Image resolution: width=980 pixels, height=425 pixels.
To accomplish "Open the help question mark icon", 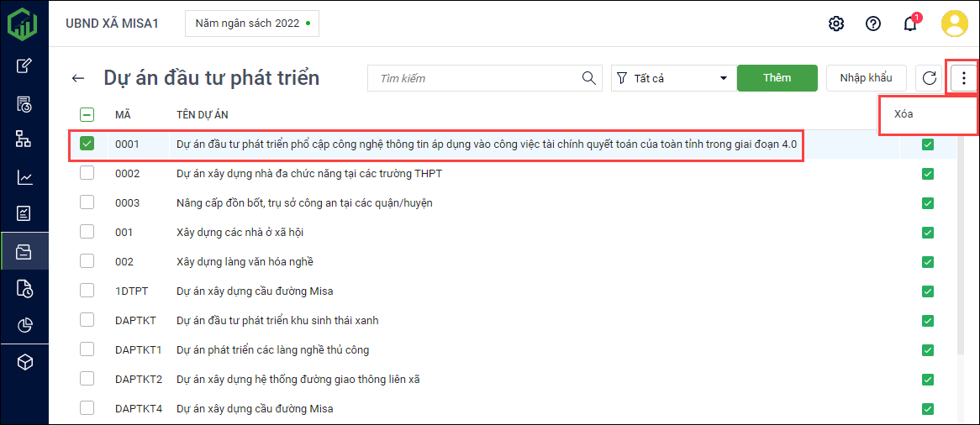I will coord(872,24).
